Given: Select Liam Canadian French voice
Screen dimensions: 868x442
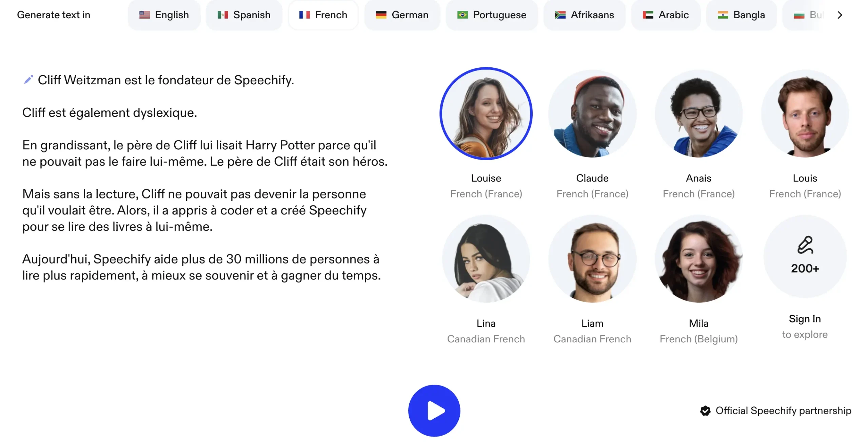Looking at the screenshot, I should [x=592, y=259].
